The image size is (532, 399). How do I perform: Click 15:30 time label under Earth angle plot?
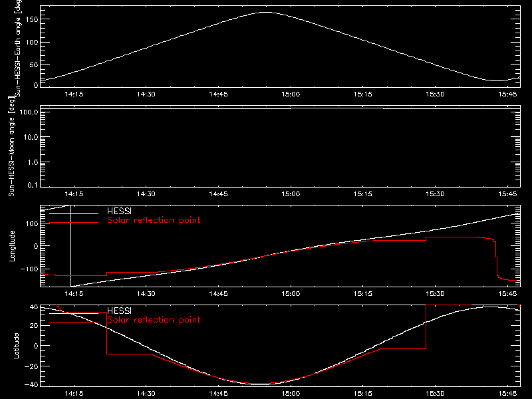tap(436, 94)
